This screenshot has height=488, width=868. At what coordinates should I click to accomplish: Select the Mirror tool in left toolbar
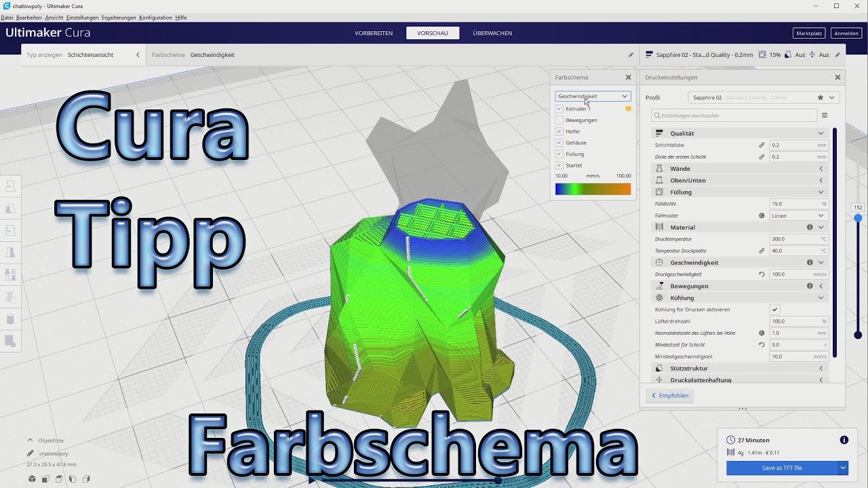pos(10,253)
